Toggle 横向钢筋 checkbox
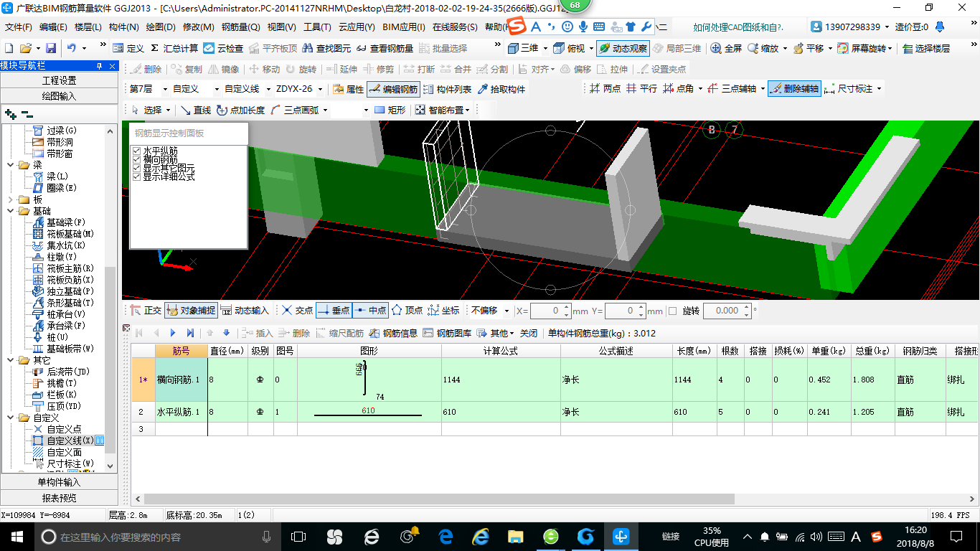 click(x=136, y=159)
